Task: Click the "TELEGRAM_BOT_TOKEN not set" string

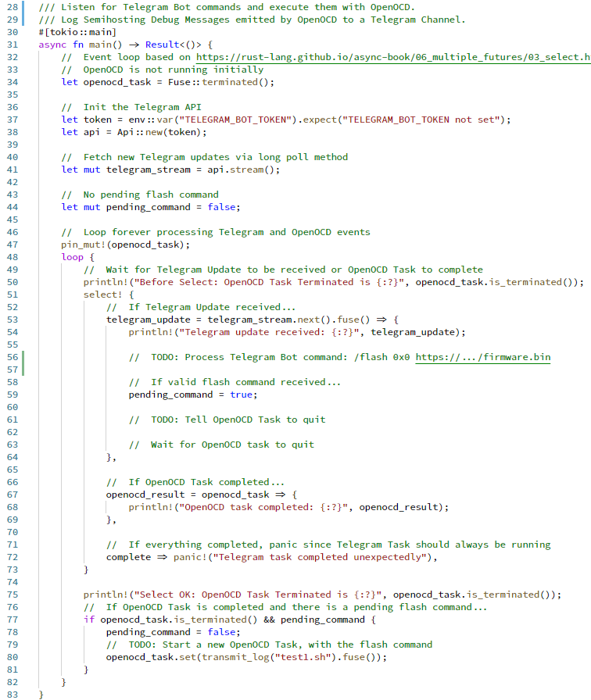Action: [421, 120]
